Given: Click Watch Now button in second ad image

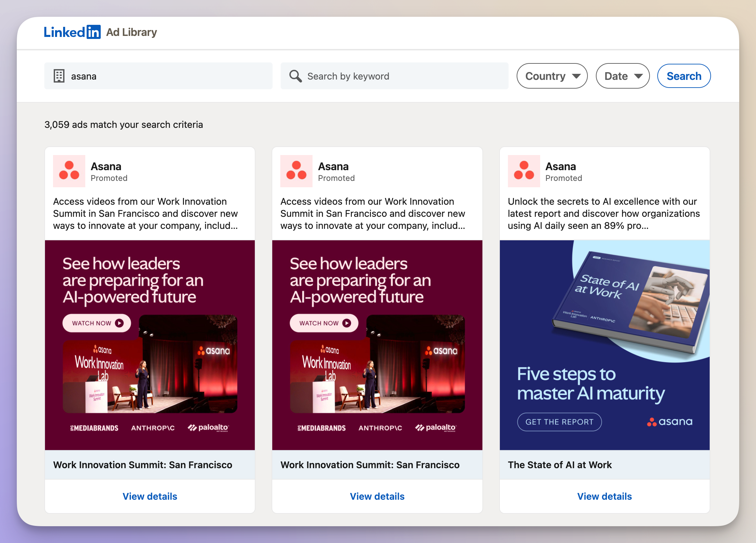Looking at the screenshot, I should (324, 323).
